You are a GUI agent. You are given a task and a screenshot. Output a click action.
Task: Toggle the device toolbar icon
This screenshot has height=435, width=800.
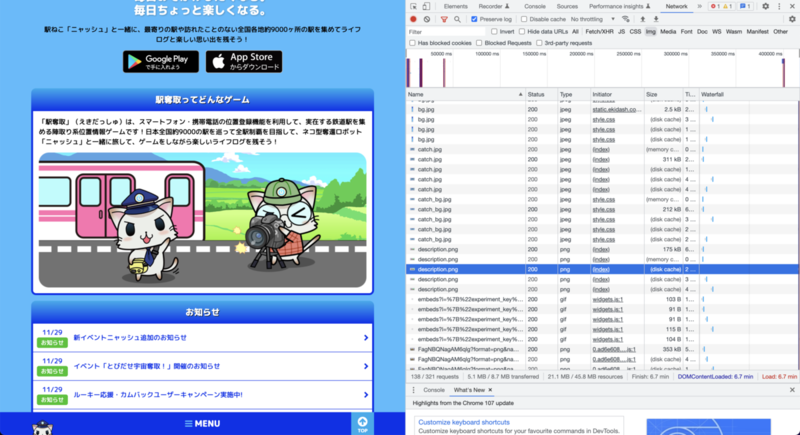426,6
